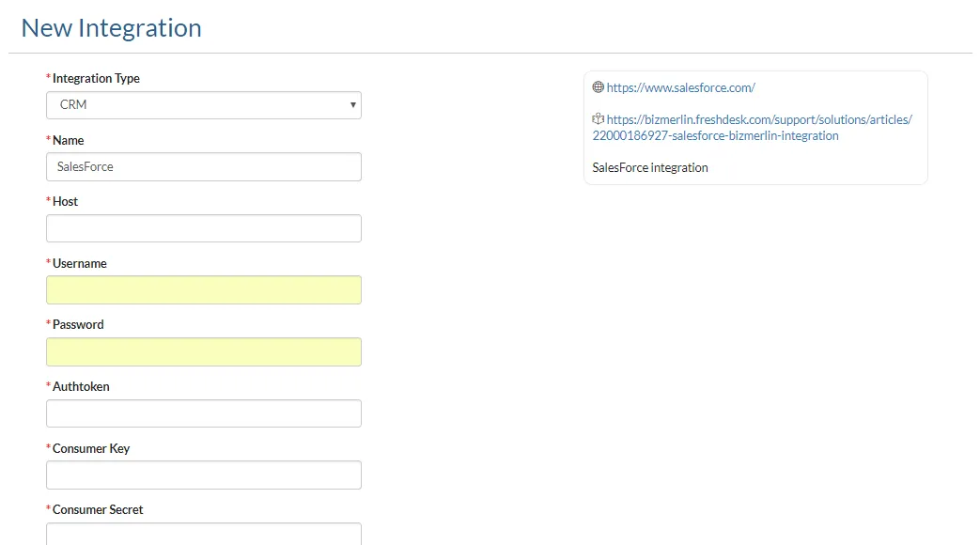980x545 pixels.
Task: Open the bizmerlin freshdesk integration article link
Action: (x=752, y=128)
